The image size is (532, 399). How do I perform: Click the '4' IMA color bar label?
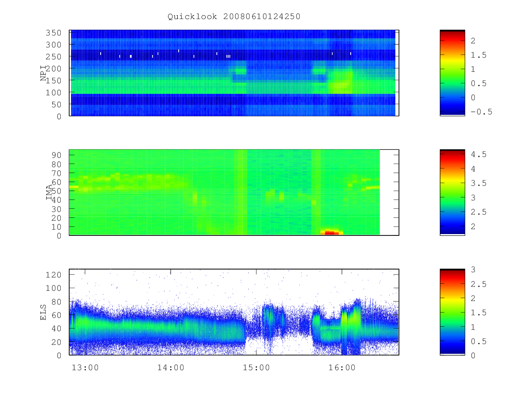click(473, 169)
